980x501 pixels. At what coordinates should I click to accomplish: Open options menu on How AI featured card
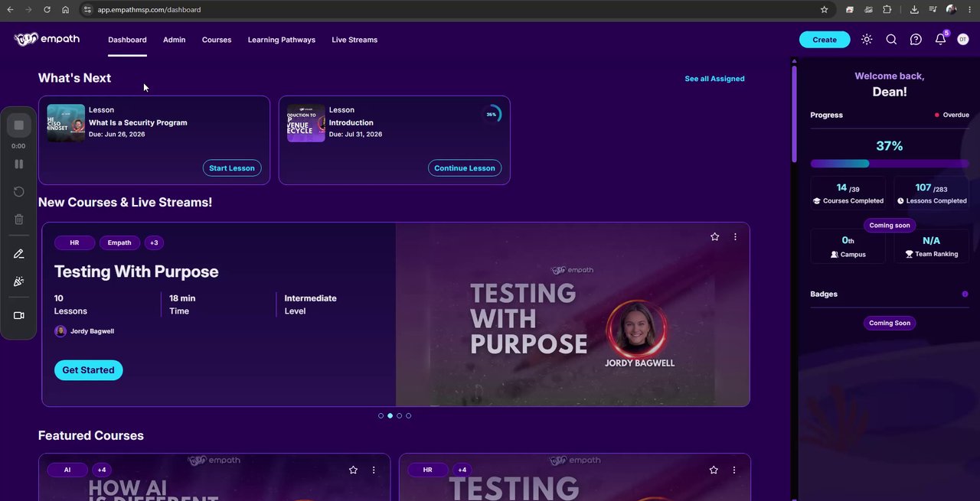click(x=374, y=470)
